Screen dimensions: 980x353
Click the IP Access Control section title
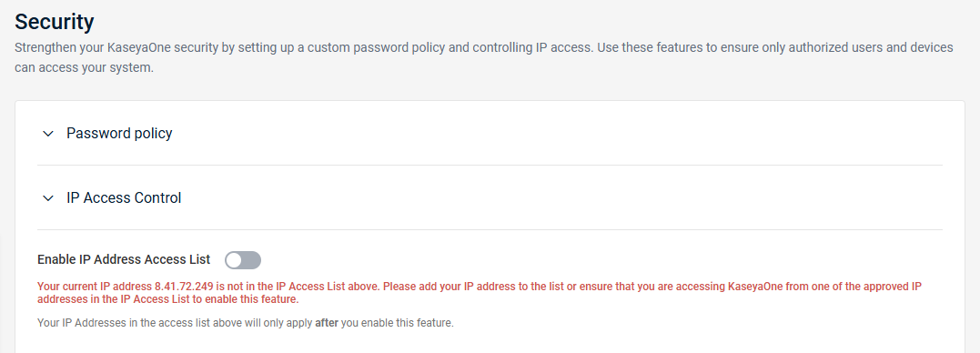tap(124, 198)
